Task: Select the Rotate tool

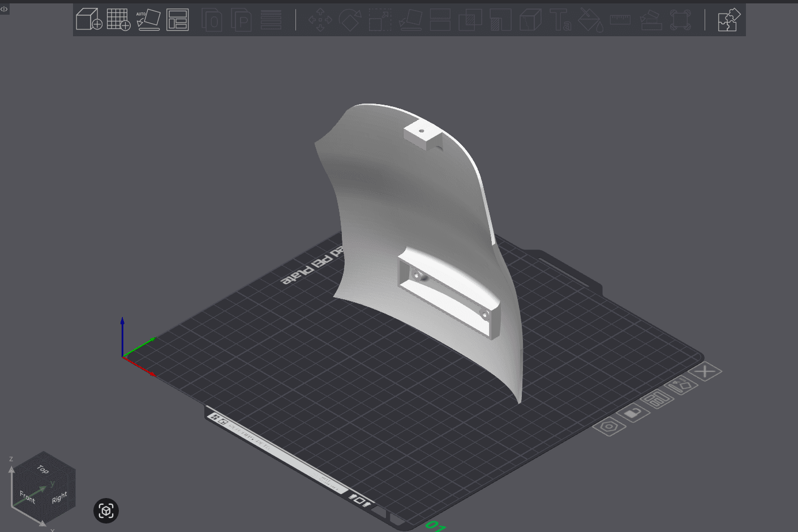Action: coord(350,20)
